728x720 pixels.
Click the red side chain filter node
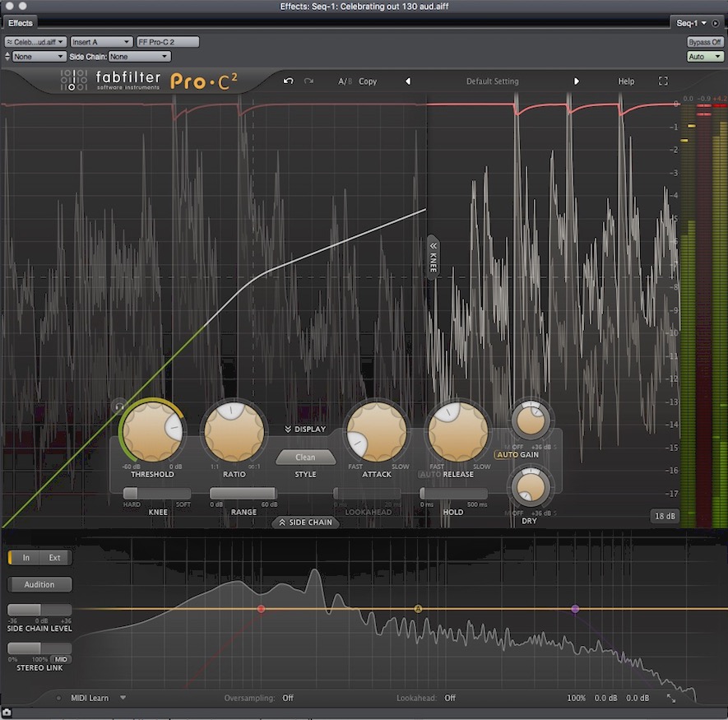tap(261, 609)
